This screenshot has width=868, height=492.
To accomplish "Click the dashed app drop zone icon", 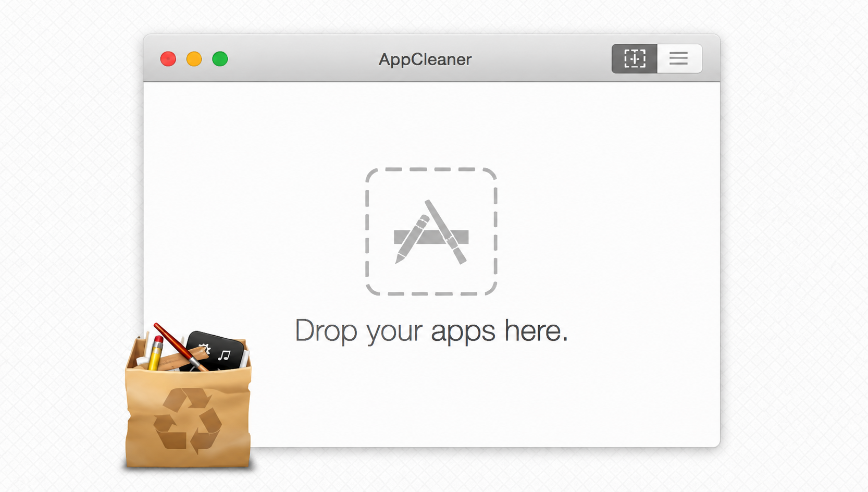I will (x=431, y=231).
